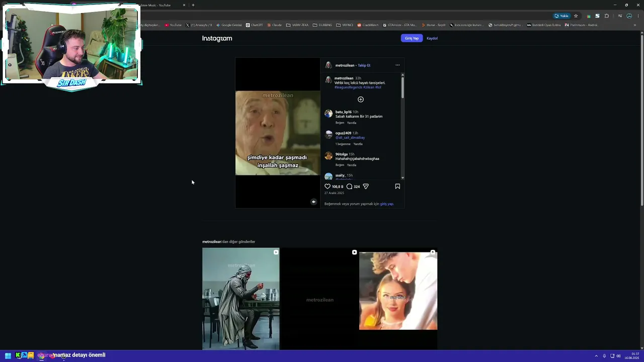Open the couple reel thumbnail
The image size is (644, 362).
pos(398,299)
